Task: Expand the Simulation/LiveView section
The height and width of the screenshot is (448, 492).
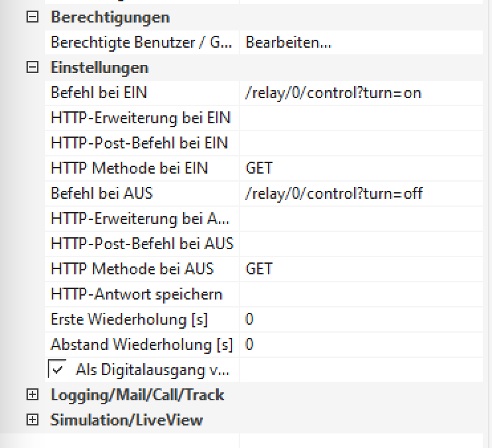Action: 31,420
